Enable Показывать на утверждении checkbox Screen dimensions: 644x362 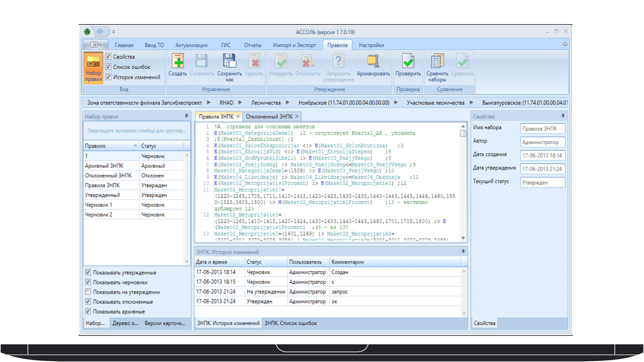point(88,292)
